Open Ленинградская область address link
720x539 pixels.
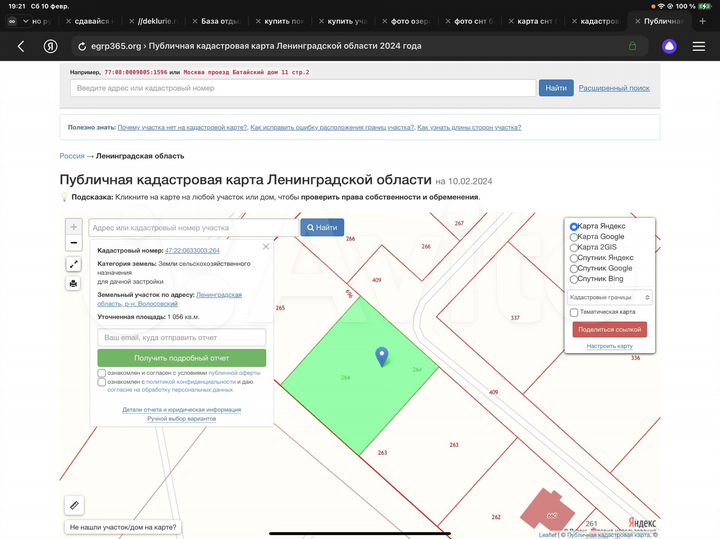click(219, 295)
